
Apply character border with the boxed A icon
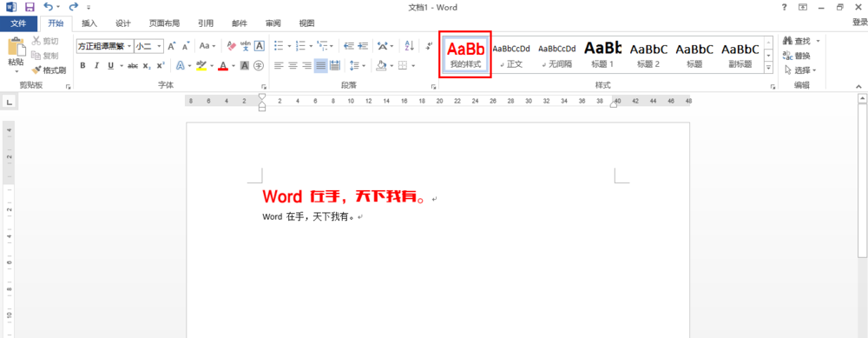point(259,46)
